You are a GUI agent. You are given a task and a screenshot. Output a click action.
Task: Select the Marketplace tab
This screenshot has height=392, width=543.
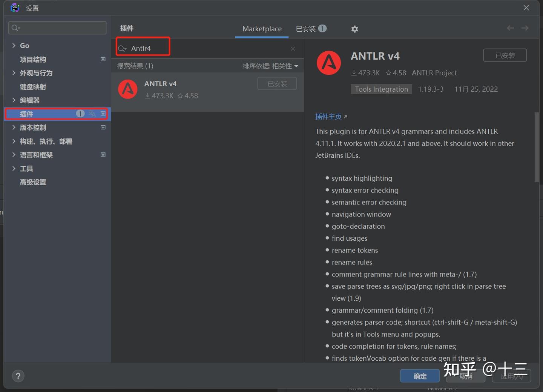[x=262, y=29]
